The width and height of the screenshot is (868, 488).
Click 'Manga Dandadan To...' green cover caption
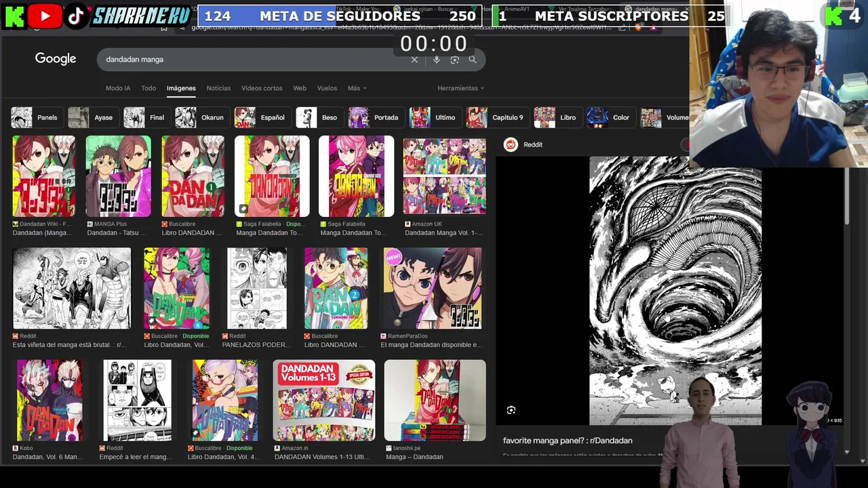tap(269, 232)
